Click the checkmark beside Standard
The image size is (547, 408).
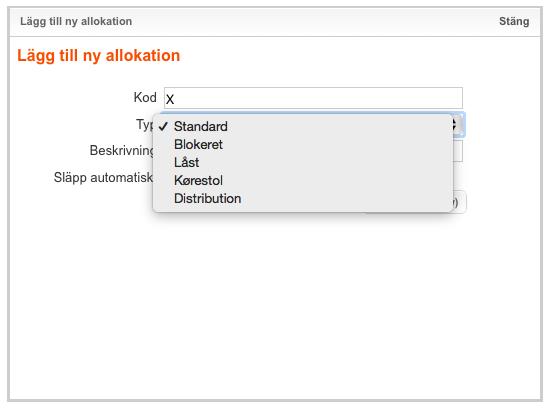(x=163, y=126)
